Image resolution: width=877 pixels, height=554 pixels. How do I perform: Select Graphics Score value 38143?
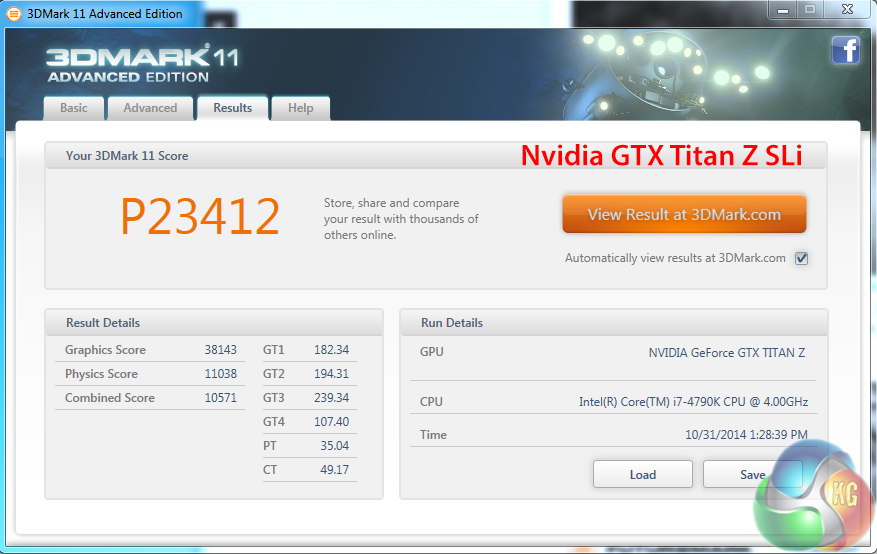(220, 350)
